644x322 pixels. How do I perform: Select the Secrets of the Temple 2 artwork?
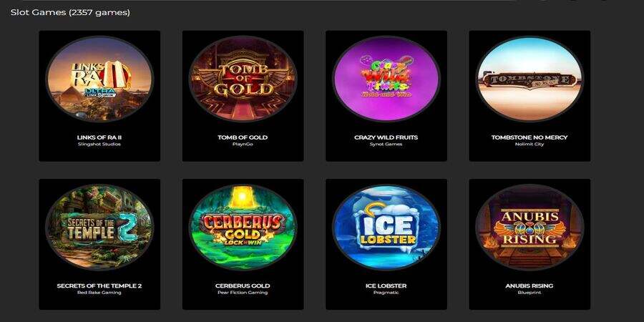pos(99,227)
